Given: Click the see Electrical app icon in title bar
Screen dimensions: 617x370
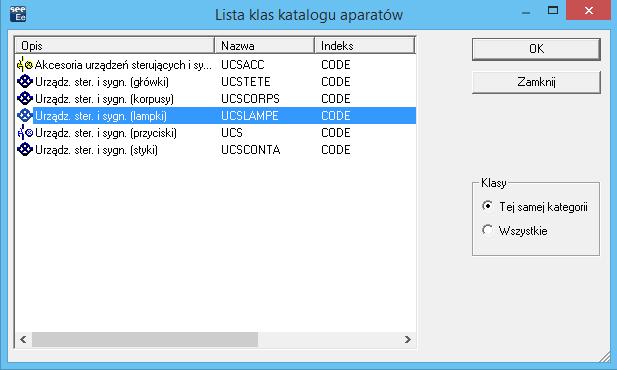Looking at the screenshot, I should [18, 14].
